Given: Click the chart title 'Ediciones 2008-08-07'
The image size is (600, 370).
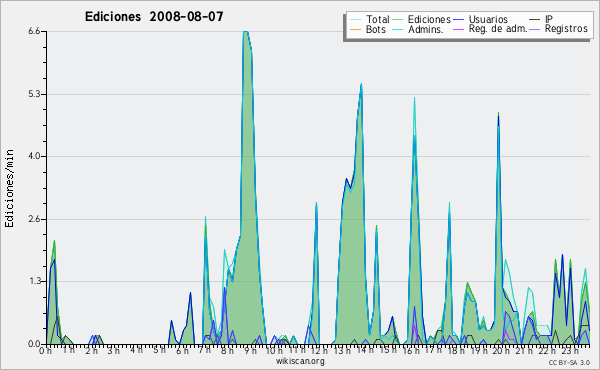Looking at the screenshot, I should point(154,17).
